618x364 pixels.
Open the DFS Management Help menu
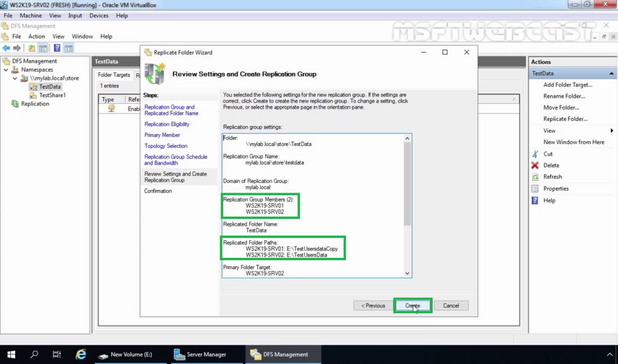[x=106, y=36]
